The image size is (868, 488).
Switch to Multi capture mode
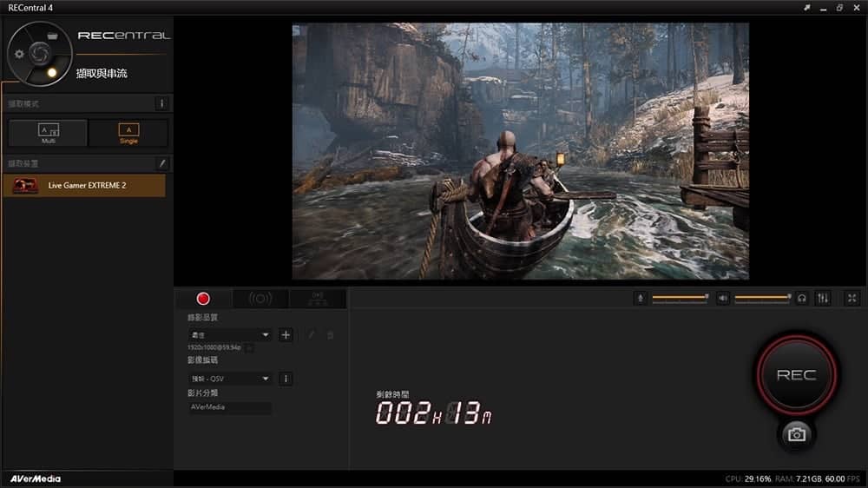click(x=48, y=133)
